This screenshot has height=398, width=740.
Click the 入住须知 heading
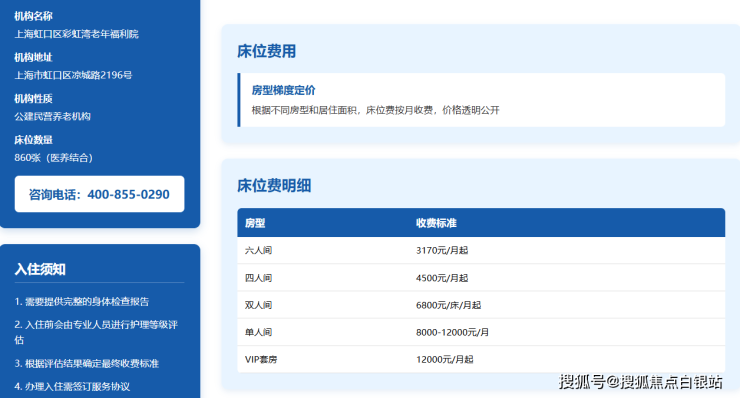click(x=40, y=269)
